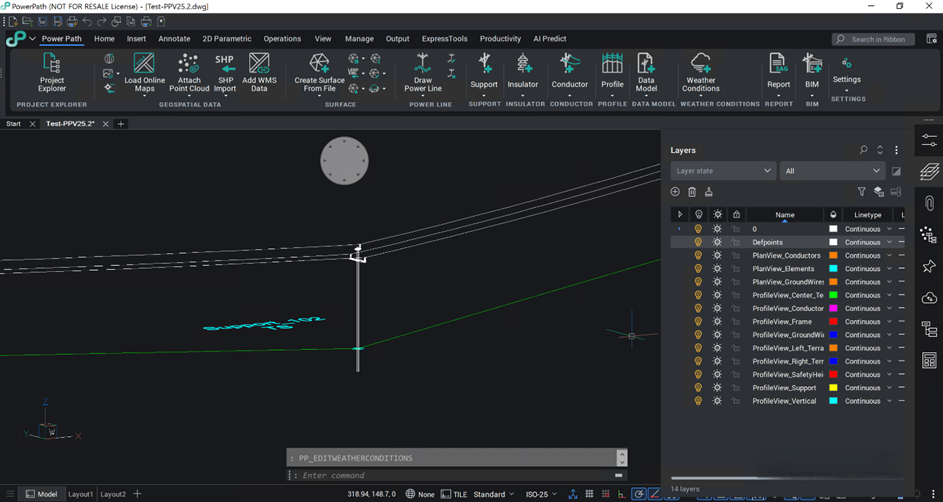Open the Project Explorer tool
The width and height of the screenshot is (943, 502).
[x=52, y=72]
